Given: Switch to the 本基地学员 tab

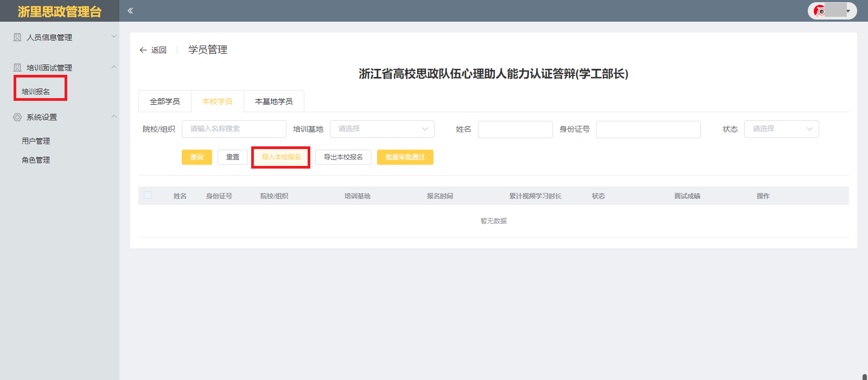Looking at the screenshot, I should pos(274,101).
